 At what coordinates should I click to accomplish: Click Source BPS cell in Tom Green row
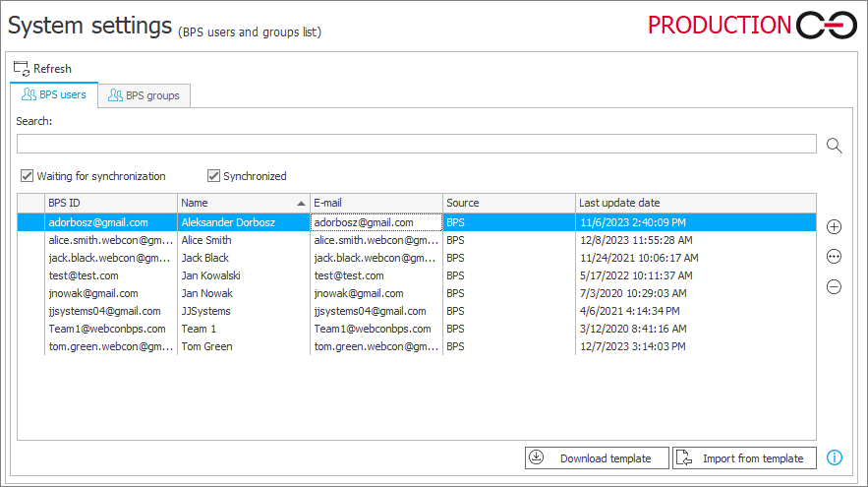coord(509,346)
